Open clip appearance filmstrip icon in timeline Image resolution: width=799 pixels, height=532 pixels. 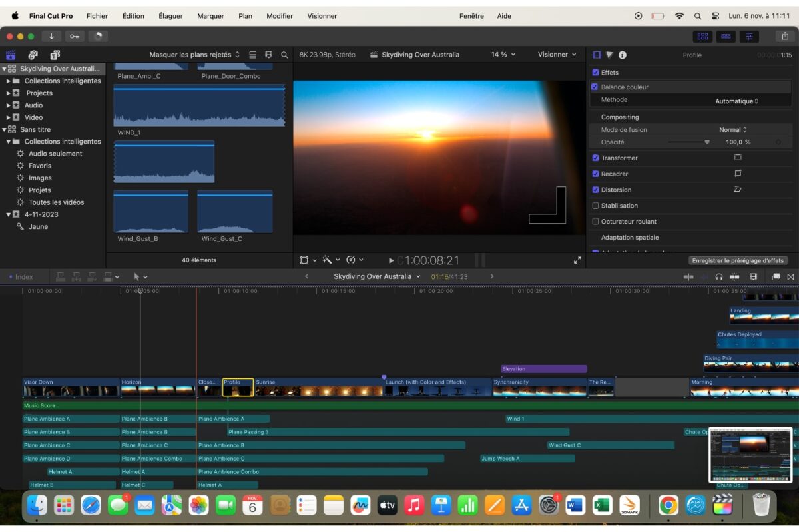pos(753,276)
